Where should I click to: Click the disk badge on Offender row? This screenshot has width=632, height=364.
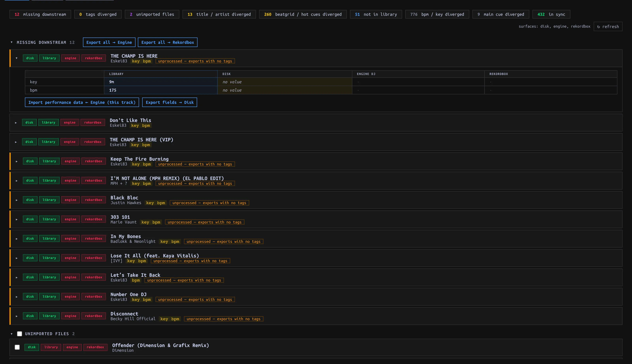[32, 347]
